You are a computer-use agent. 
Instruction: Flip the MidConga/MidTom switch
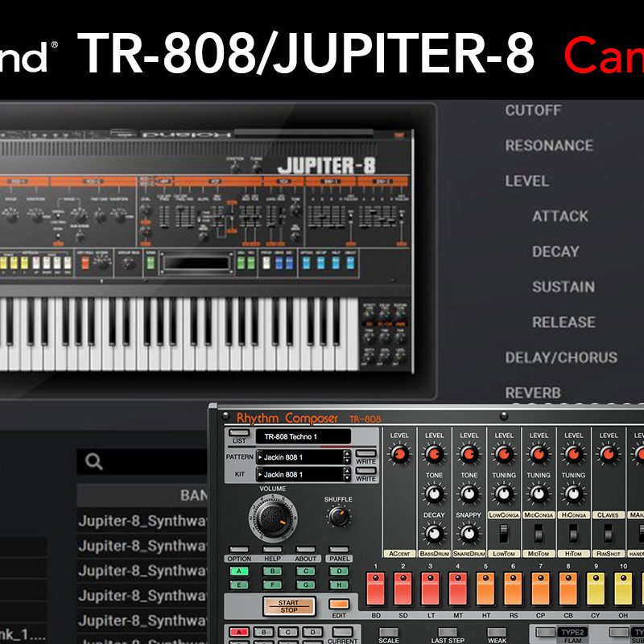click(539, 534)
